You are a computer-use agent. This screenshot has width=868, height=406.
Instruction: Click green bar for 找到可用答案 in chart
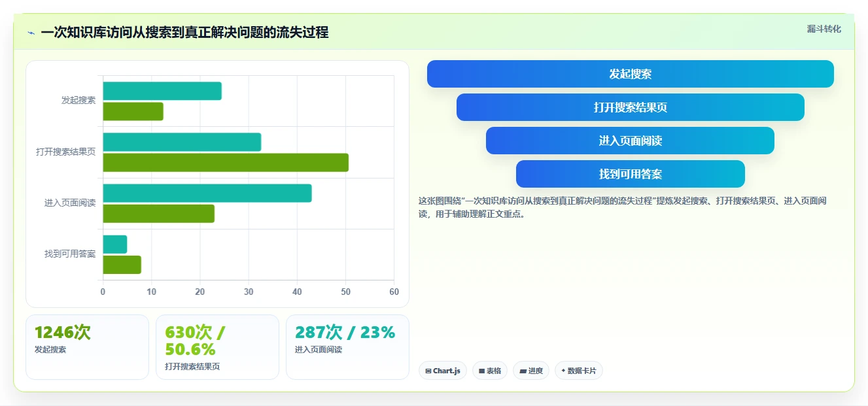point(122,265)
